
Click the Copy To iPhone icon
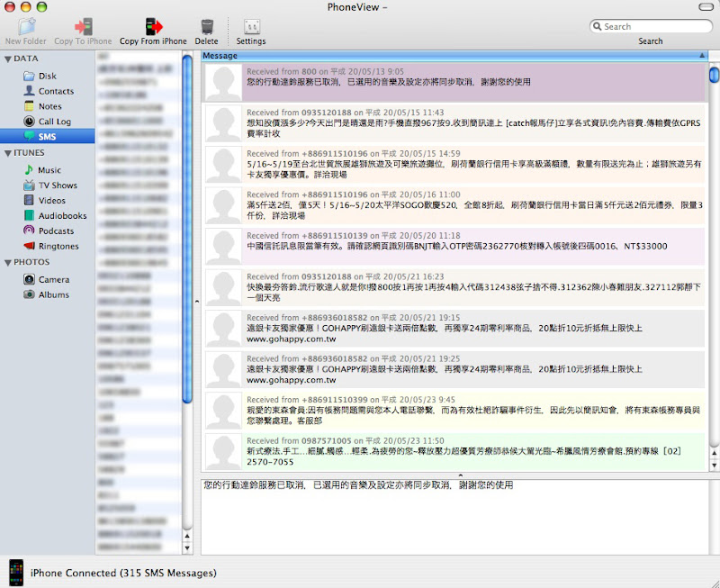click(x=83, y=26)
